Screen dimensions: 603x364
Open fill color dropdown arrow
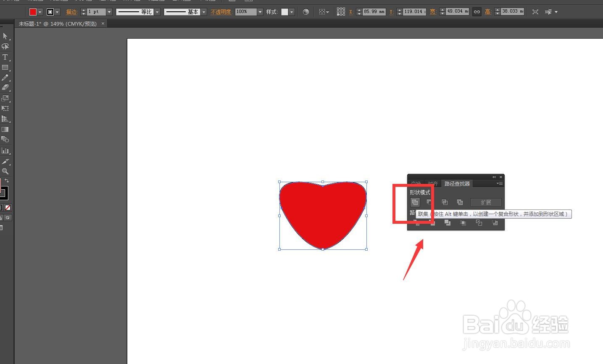tap(40, 12)
